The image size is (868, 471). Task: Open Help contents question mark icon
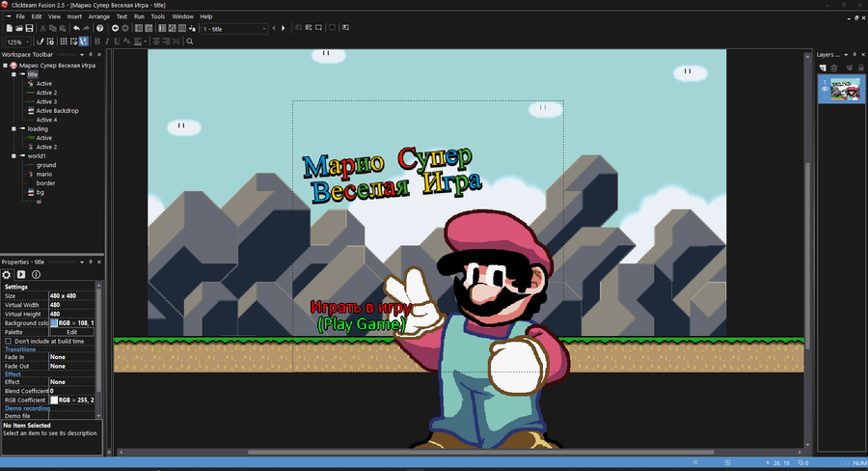99,28
